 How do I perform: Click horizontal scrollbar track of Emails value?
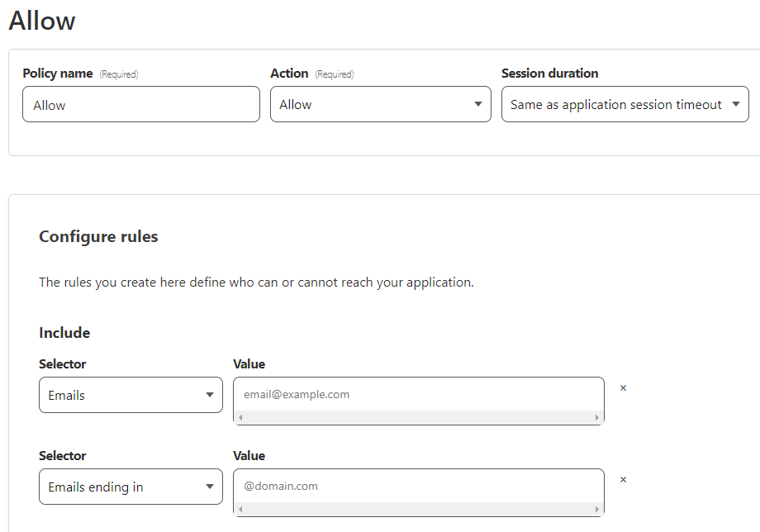(418, 418)
